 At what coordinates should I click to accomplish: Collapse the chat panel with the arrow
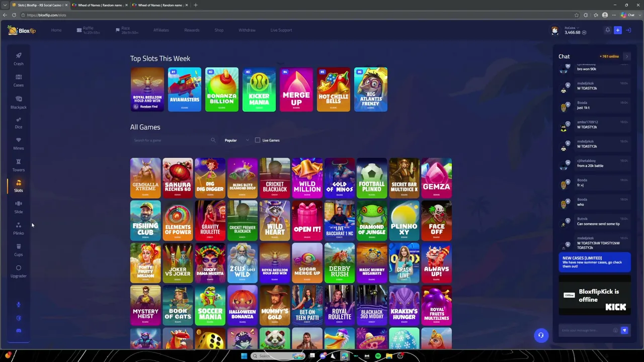627,57
